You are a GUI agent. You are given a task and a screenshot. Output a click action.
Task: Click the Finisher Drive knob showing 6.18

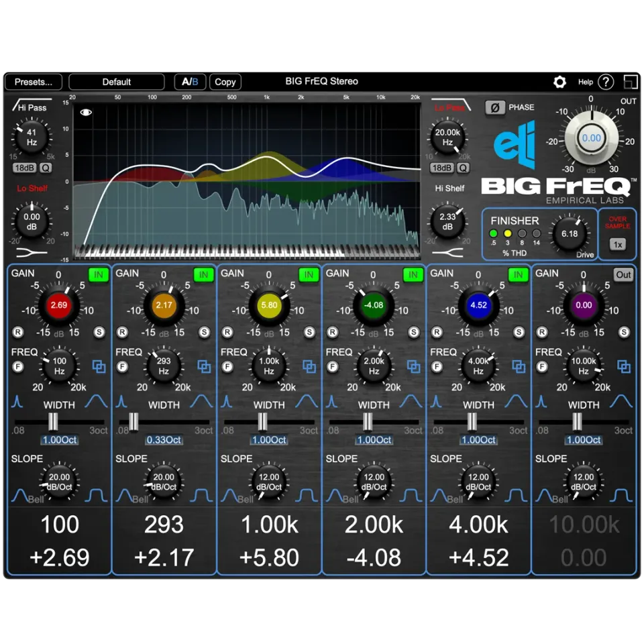(x=570, y=233)
